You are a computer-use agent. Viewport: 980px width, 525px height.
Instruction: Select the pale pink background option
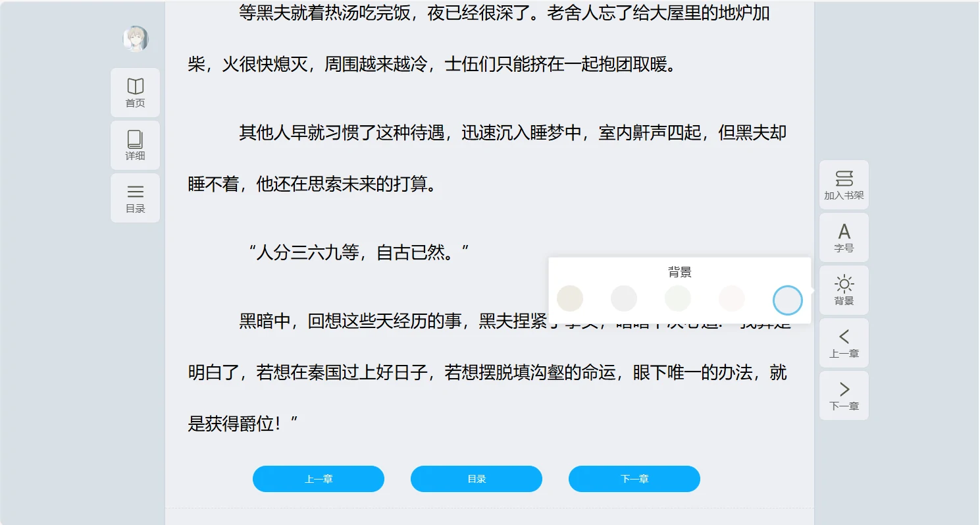pyautogui.click(x=732, y=298)
